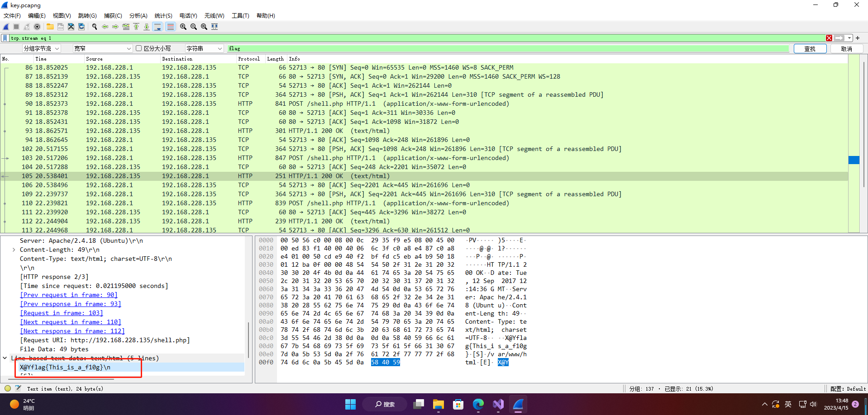Reset text size to normal icon
The height and width of the screenshot is (415, 868).
click(x=204, y=27)
